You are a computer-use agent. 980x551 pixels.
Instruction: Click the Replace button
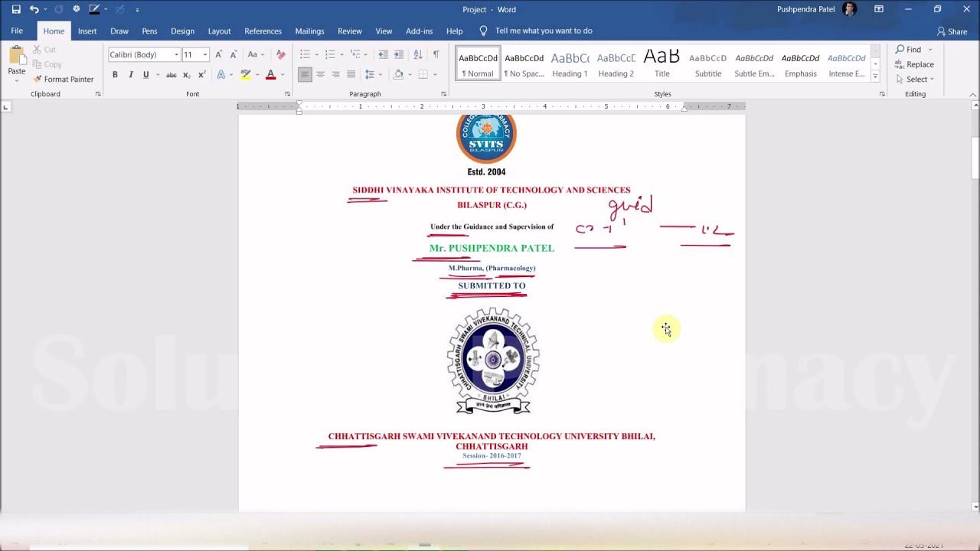(x=914, y=64)
